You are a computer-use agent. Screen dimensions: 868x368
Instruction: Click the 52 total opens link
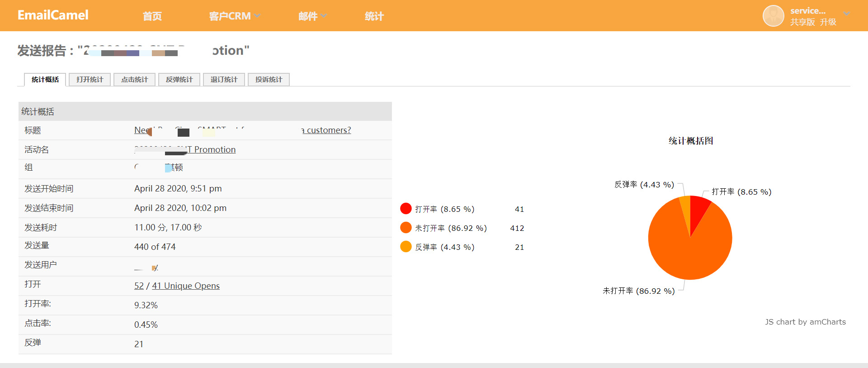(x=139, y=286)
